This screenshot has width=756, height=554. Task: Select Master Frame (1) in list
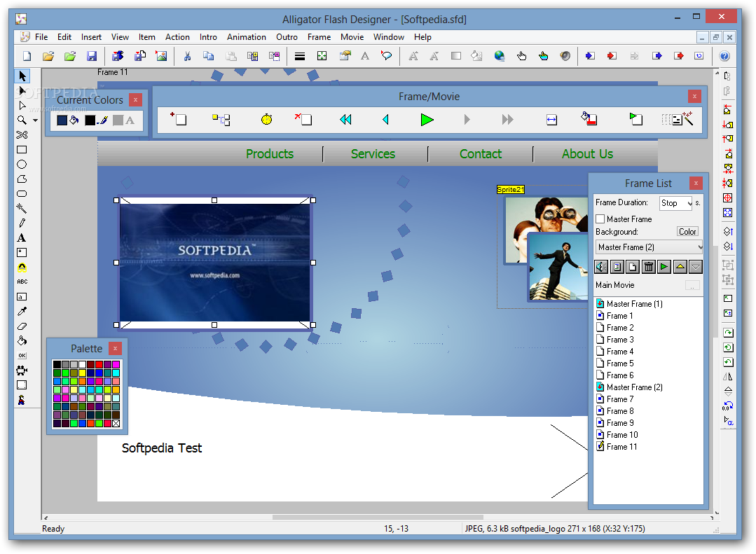point(635,304)
